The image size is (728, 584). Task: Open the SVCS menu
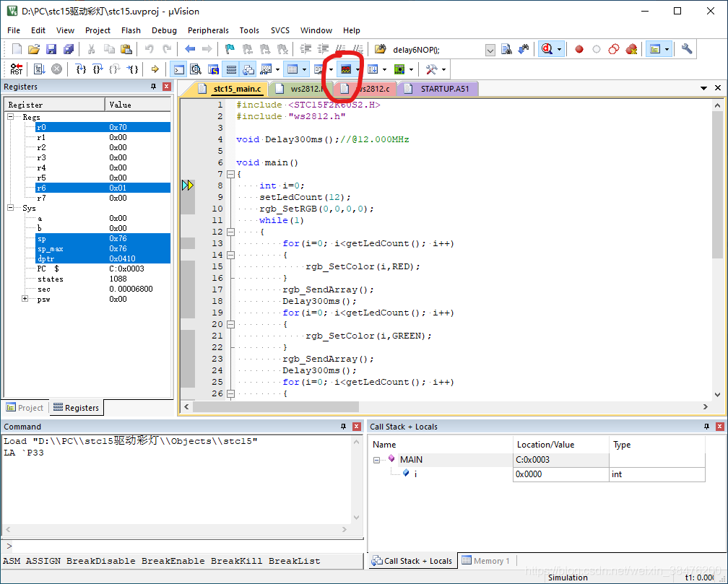pos(280,30)
